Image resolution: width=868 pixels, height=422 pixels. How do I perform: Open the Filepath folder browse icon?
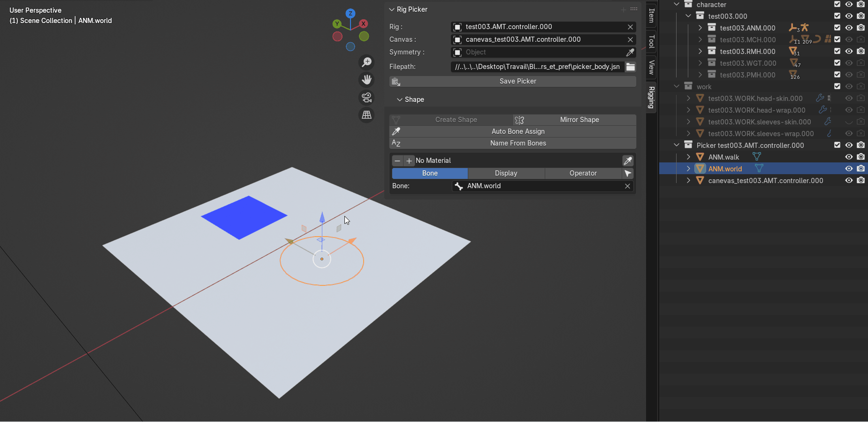click(x=631, y=67)
